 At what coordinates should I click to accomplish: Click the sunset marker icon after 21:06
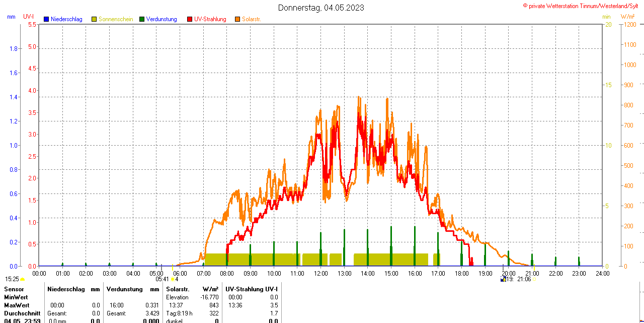coord(534,279)
